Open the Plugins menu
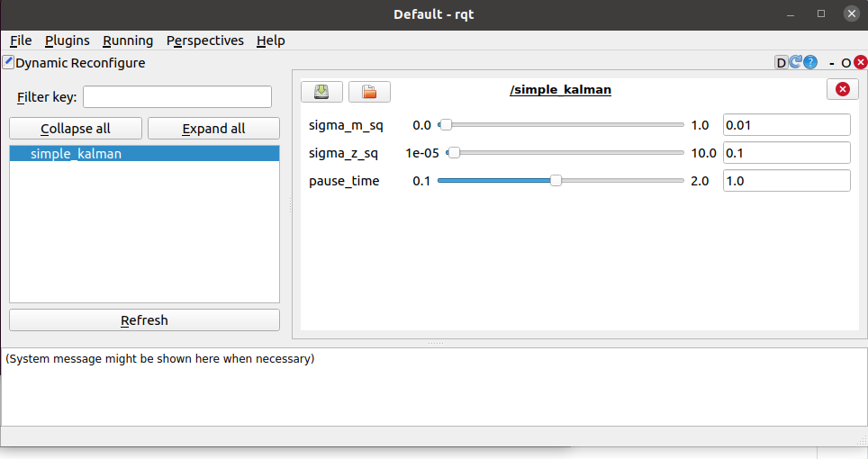This screenshot has height=459, width=868. pyautogui.click(x=67, y=40)
